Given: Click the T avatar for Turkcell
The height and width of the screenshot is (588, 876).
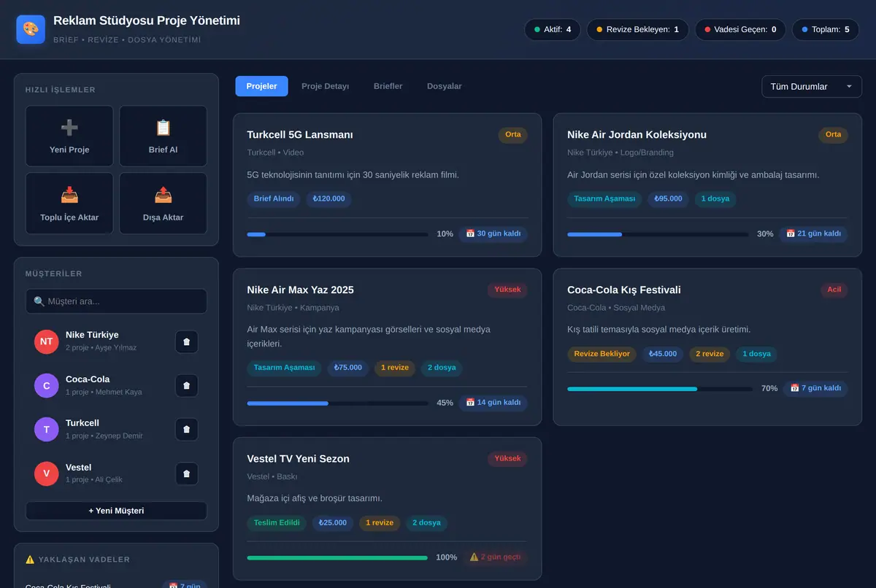Looking at the screenshot, I should tap(46, 430).
